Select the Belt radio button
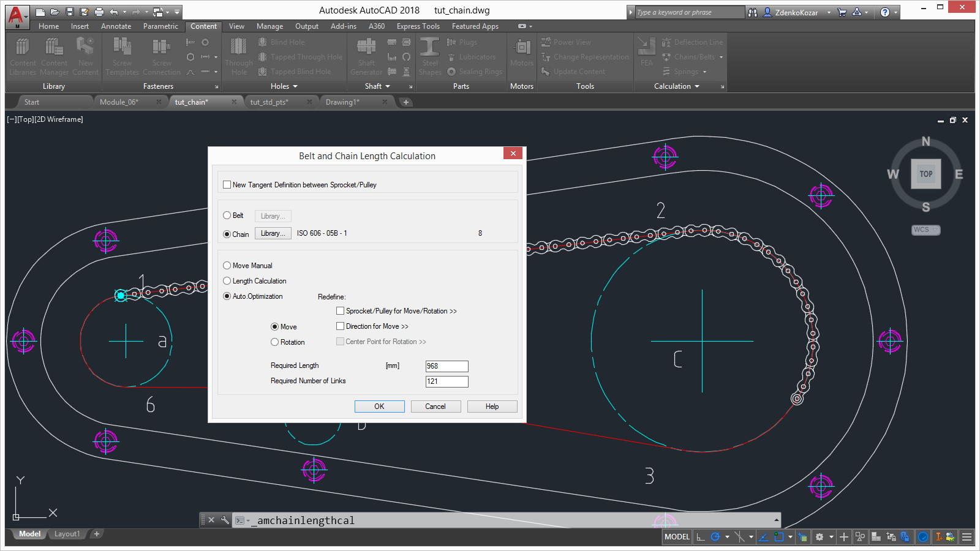This screenshot has height=551, width=980. pos(227,216)
